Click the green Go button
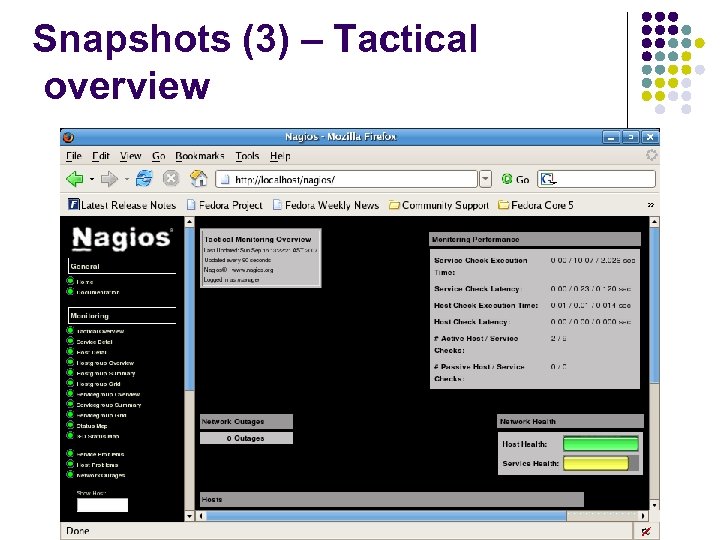 (x=515, y=180)
